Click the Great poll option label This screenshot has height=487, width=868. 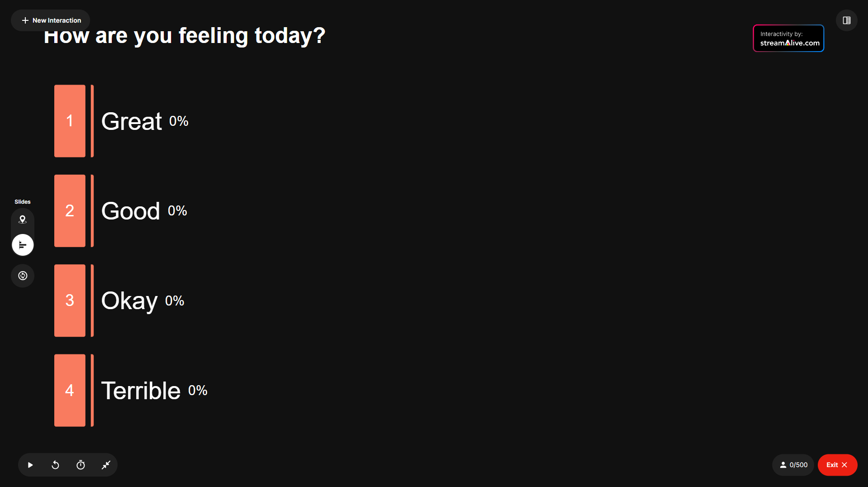click(x=131, y=121)
